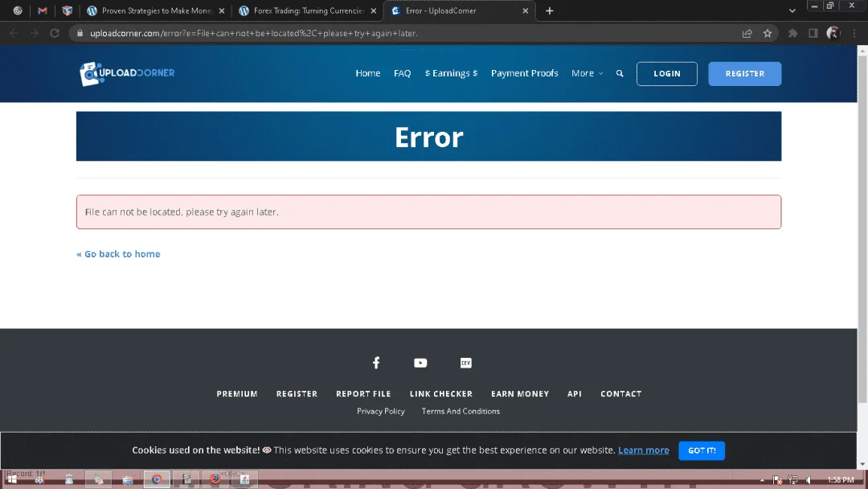Follow the Go back to home link

coord(118,253)
